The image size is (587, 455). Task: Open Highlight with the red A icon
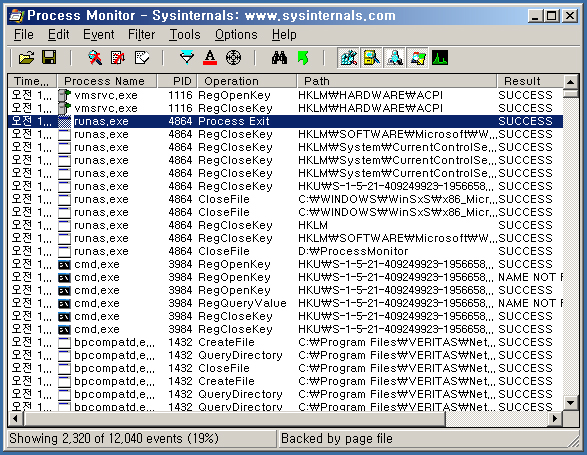click(210, 58)
